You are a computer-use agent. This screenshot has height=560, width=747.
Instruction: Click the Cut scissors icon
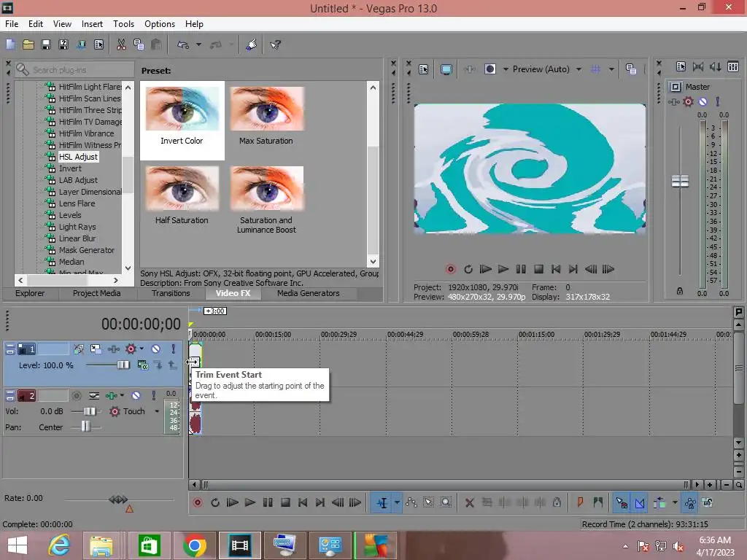pyautogui.click(x=121, y=44)
